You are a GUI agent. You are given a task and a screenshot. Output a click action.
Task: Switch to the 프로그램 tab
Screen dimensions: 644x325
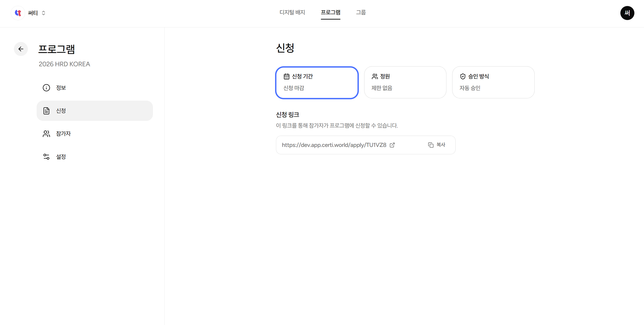tap(331, 12)
